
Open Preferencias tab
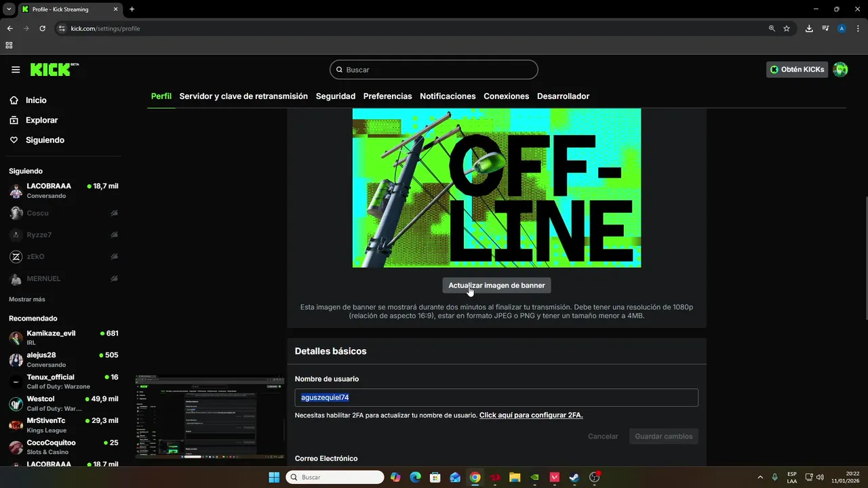tap(387, 96)
